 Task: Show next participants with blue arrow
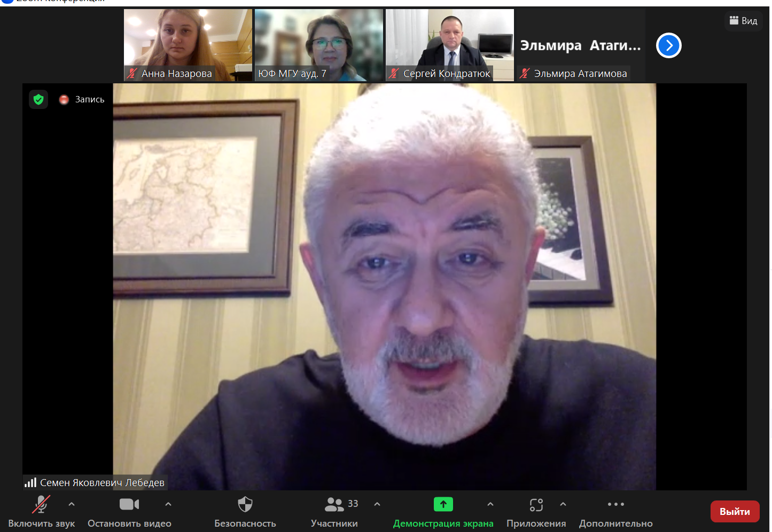point(669,45)
